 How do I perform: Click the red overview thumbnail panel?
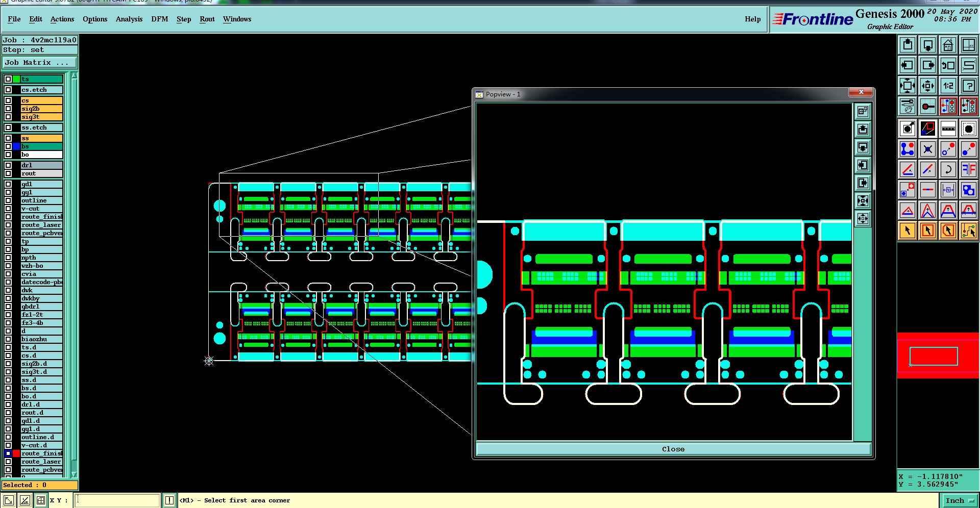938,355
